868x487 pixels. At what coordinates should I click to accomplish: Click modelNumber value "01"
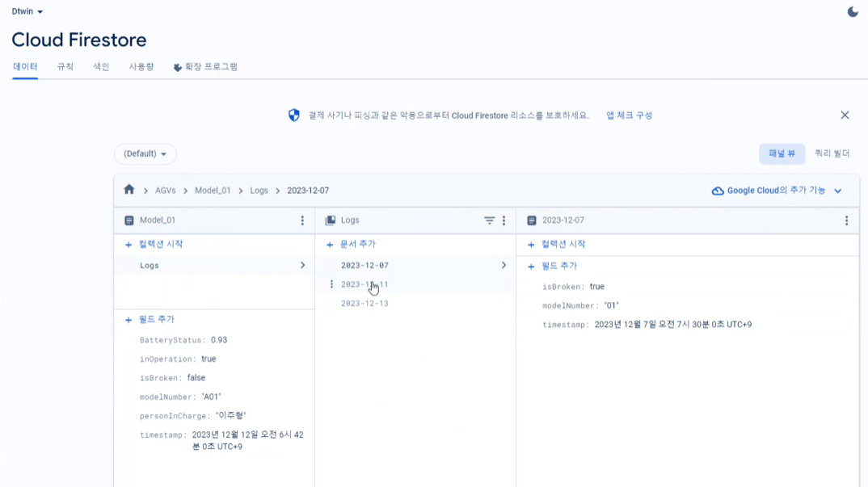coord(611,305)
